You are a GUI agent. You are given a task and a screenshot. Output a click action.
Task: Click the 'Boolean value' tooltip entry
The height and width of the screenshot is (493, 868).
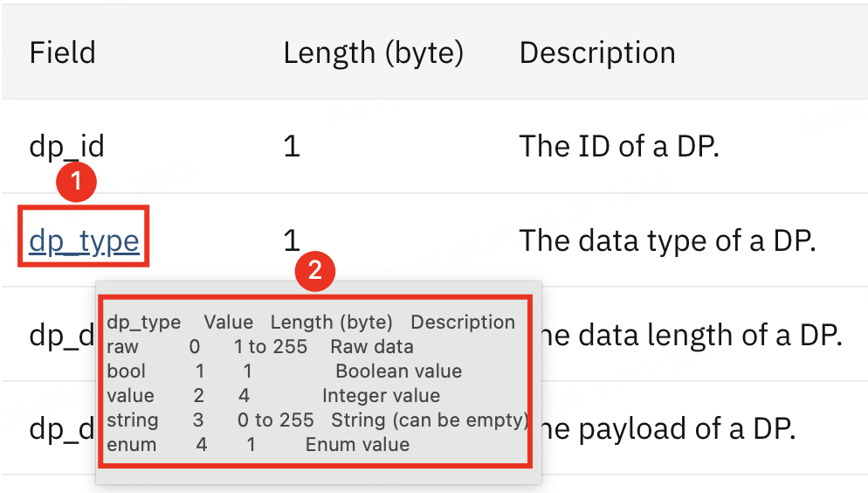click(x=398, y=371)
